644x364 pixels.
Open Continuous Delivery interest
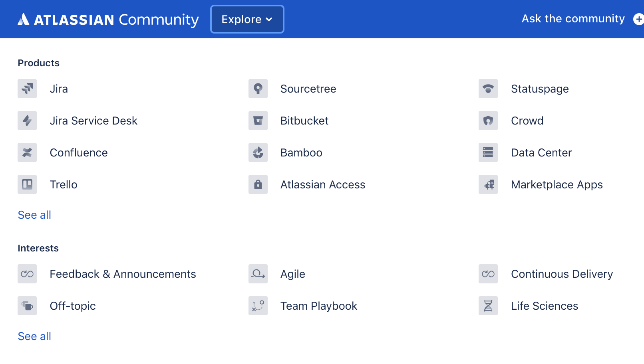562,274
